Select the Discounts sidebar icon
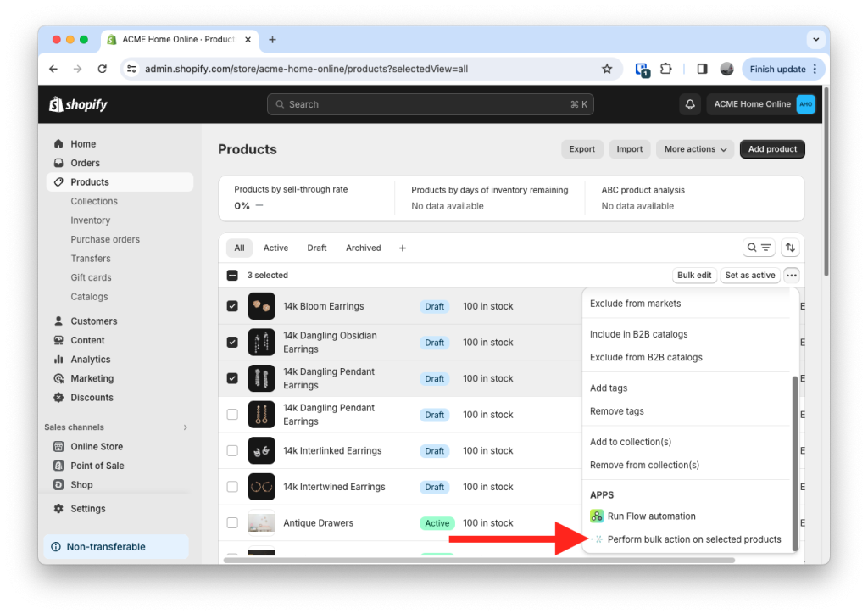 click(x=57, y=397)
